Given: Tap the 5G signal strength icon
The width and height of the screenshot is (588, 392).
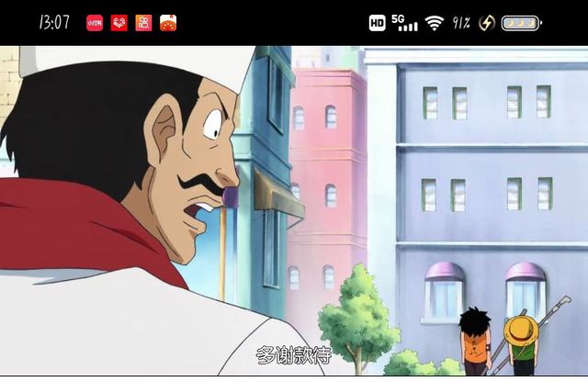Looking at the screenshot, I should (x=404, y=23).
